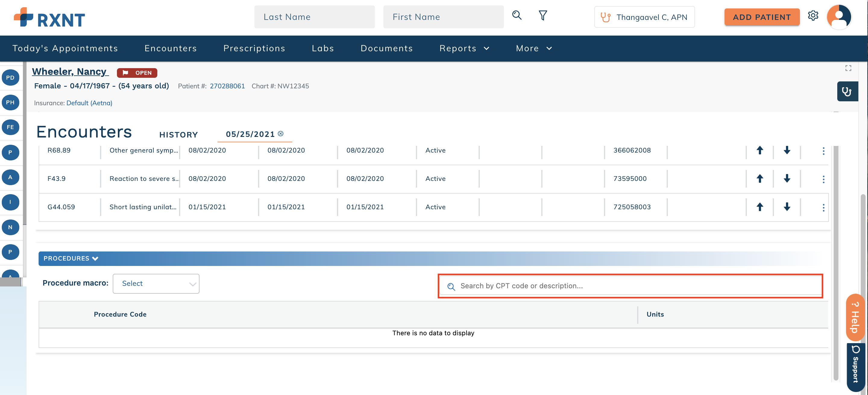The height and width of the screenshot is (395, 868).
Task: Click the Last Name search field
Action: tap(314, 17)
